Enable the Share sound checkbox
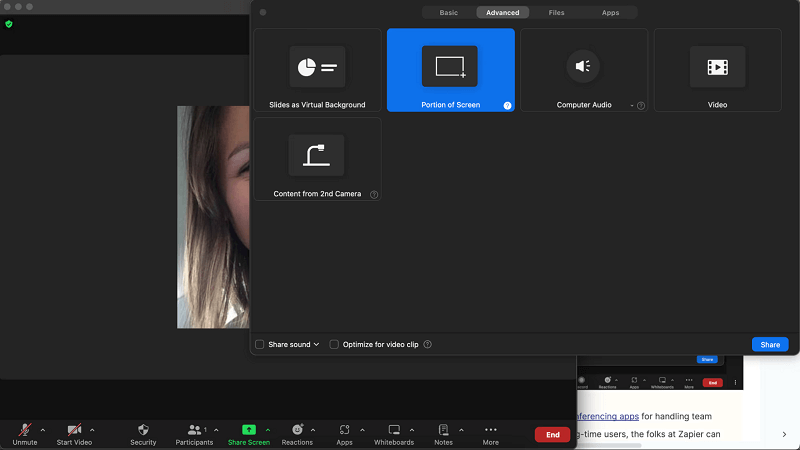This screenshot has width=800, height=450. [x=260, y=344]
